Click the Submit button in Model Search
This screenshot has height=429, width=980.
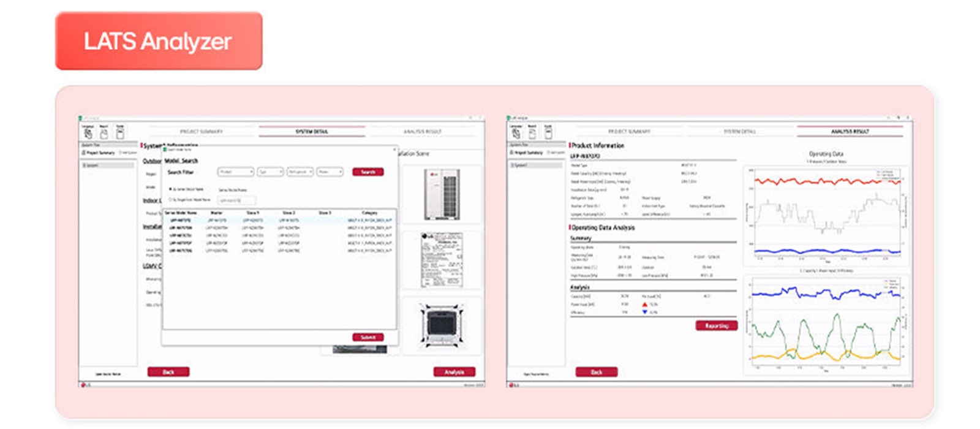367,338
